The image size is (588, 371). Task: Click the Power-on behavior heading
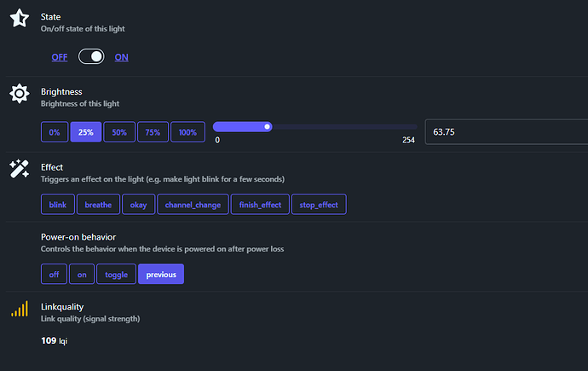click(78, 237)
